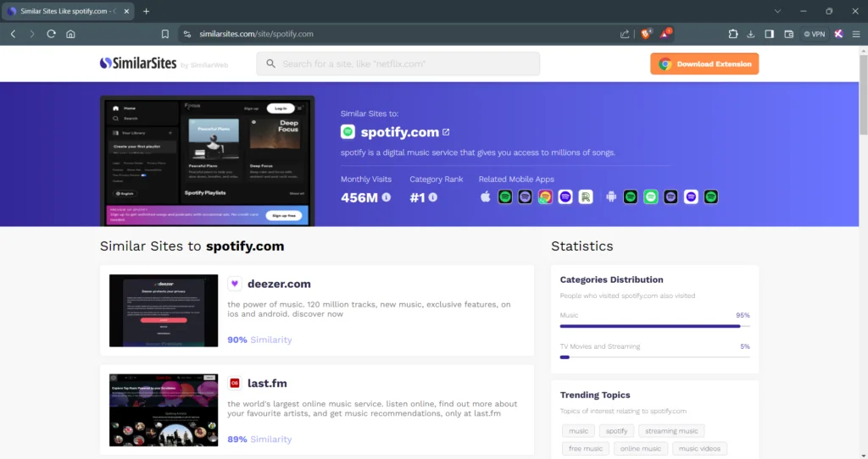Open the deezer.com screenshot thumbnail
The height and width of the screenshot is (459, 868).
164,311
